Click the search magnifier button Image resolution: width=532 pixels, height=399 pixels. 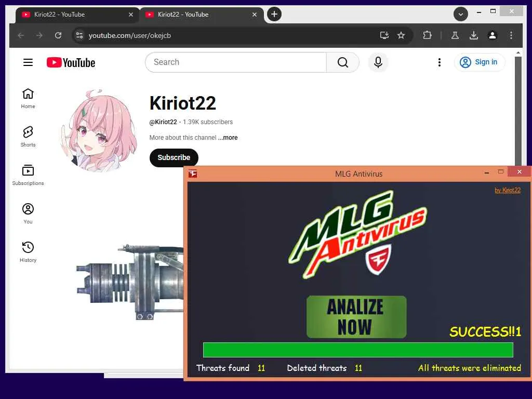[x=343, y=62]
